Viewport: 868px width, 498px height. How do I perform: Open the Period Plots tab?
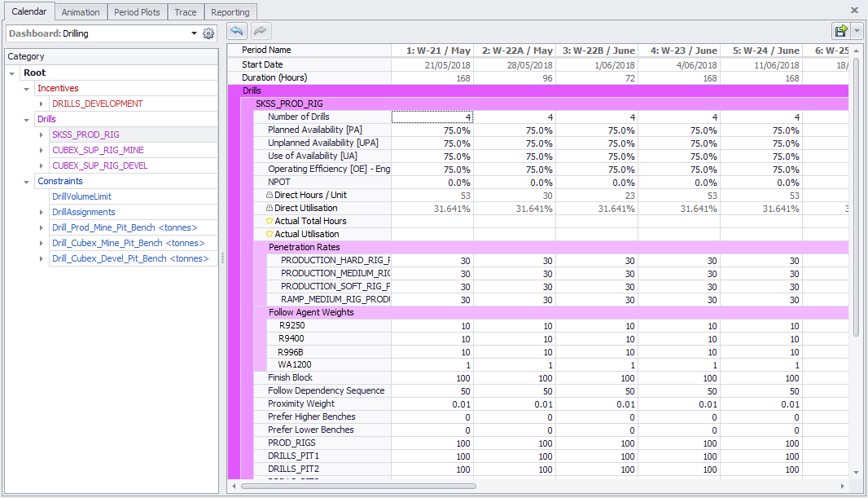coord(137,12)
